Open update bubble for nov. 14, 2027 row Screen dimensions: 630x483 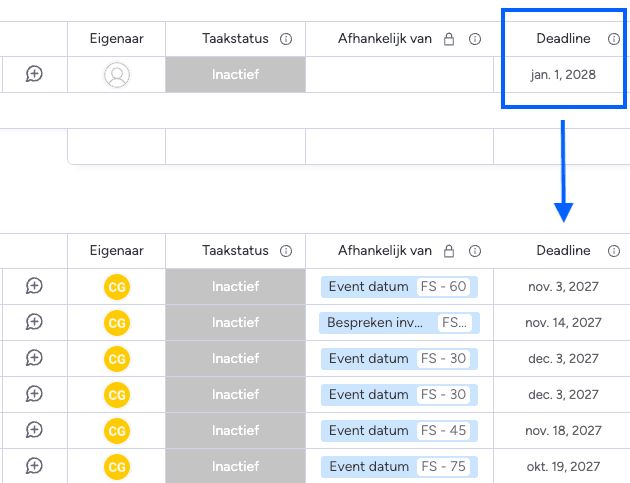[34, 322]
